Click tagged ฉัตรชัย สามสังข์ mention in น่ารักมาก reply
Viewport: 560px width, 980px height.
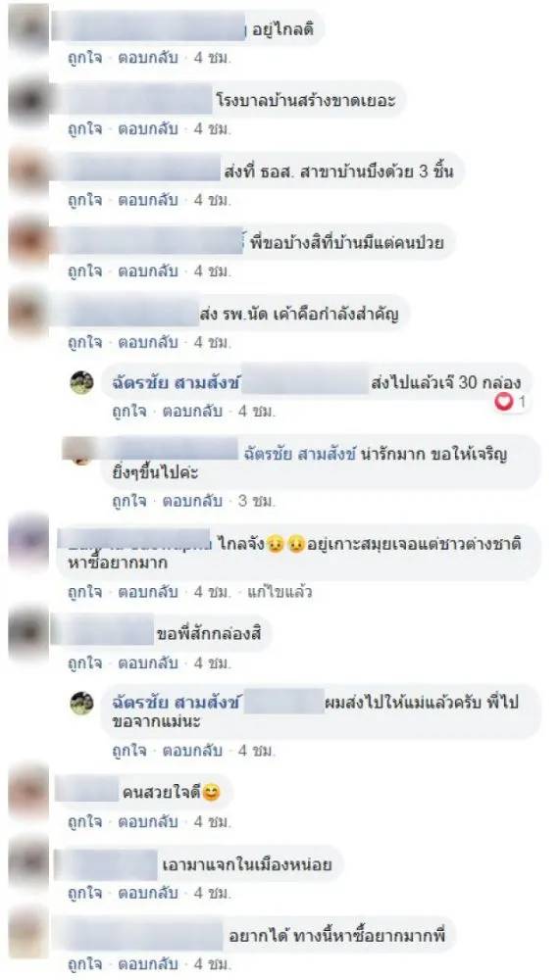(x=300, y=455)
